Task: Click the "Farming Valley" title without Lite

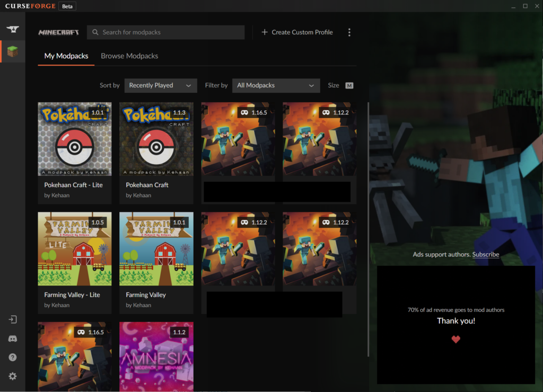Action: pyautogui.click(x=146, y=295)
